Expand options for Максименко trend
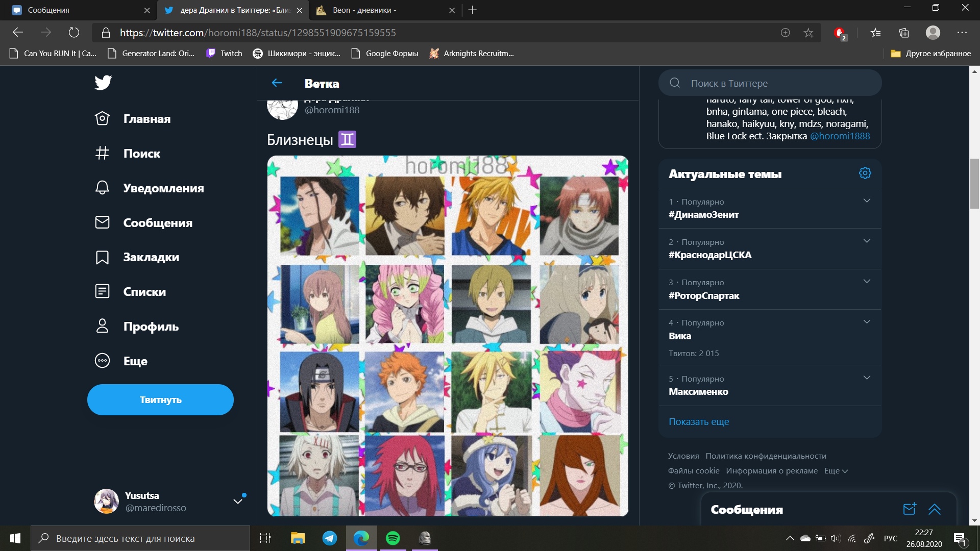The width and height of the screenshot is (980, 551). click(867, 378)
